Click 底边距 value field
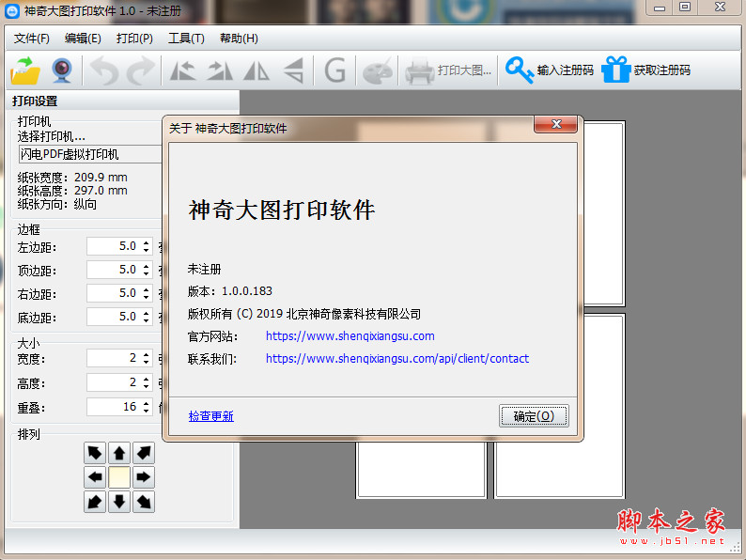Viewport: 746px width, 560px height. (115, 317)
